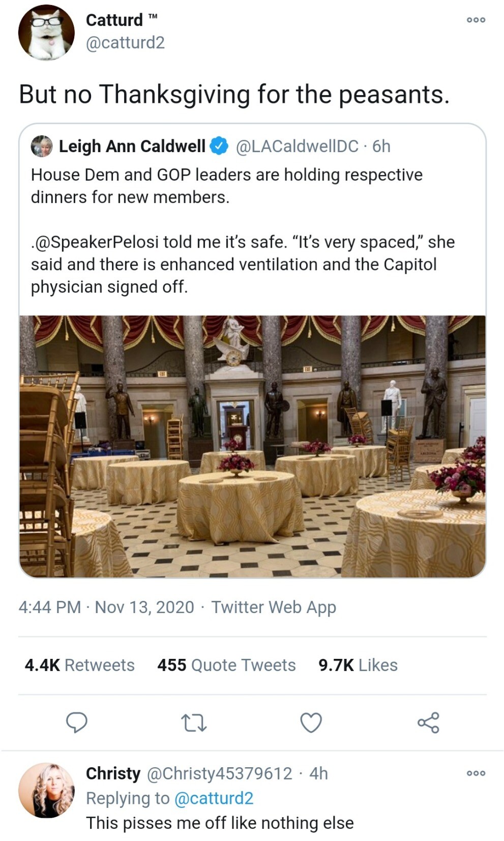This screenshot has height=841, width=504.
Task: Click the 4:44 PM Nov 13, 2020 timestamp
Action: 106,607
